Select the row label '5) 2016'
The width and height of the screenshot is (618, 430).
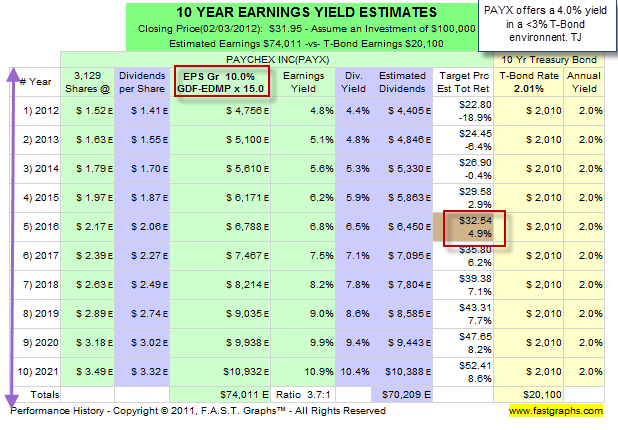click(x=41, y=227)
